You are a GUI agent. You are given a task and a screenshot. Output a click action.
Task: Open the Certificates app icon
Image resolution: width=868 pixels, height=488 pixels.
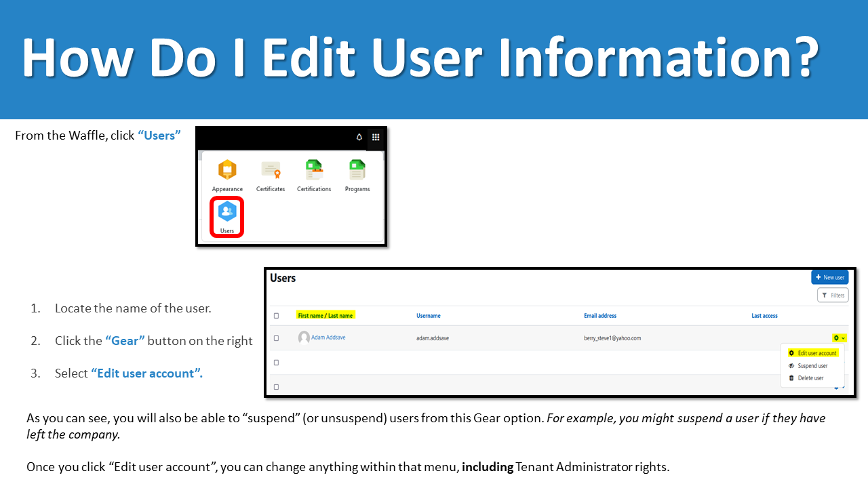271,169
